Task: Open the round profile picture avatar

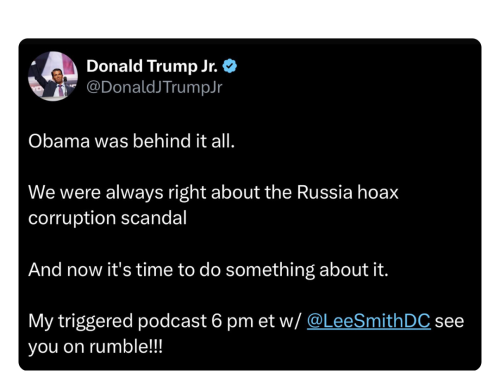Action: (x=53, y=76)
